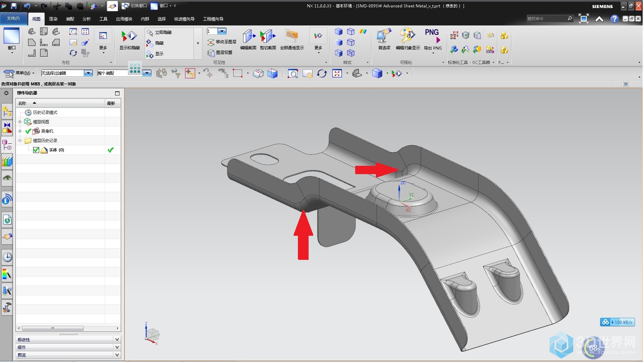Click the Redo arrow icon
The image size is (644, 363).
pyautogui.click(x=44, y=6)
